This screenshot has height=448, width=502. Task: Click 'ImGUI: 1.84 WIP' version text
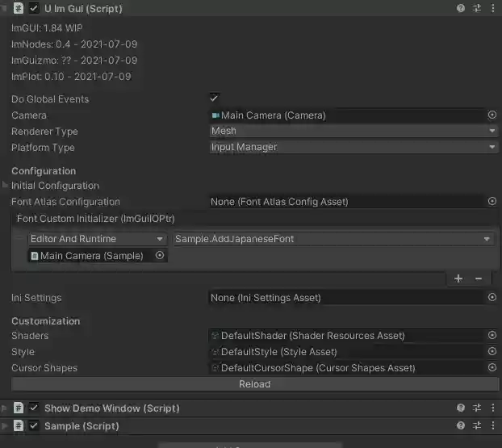[x=47, y=28]
